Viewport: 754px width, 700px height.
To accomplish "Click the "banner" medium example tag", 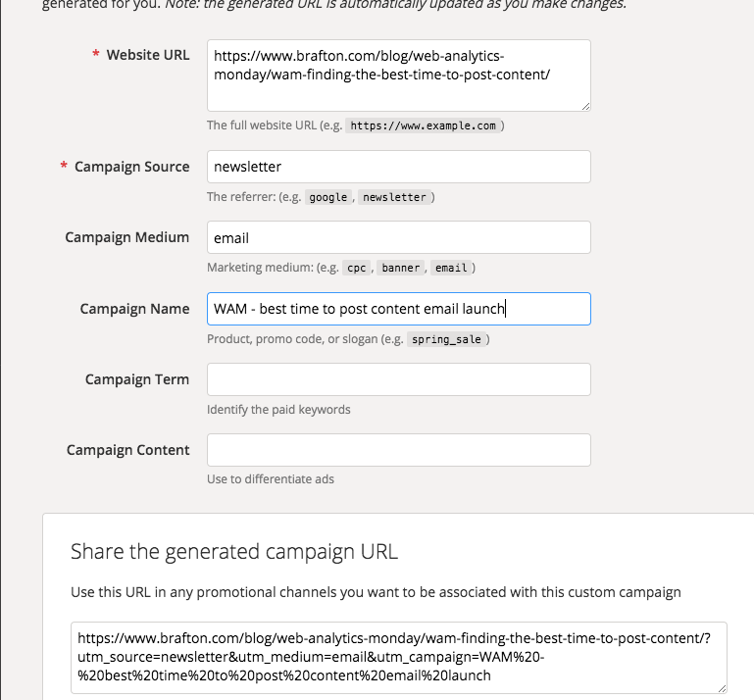I will pos(402,268).
